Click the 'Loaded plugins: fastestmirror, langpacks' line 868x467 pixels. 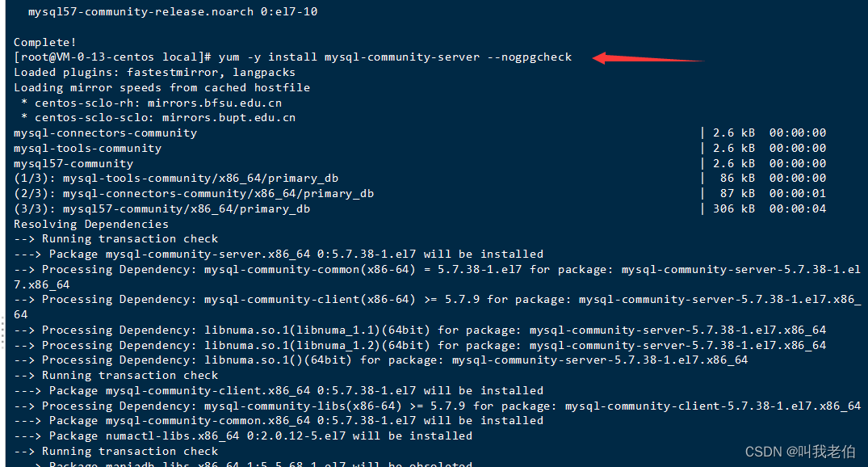point(154,73)
